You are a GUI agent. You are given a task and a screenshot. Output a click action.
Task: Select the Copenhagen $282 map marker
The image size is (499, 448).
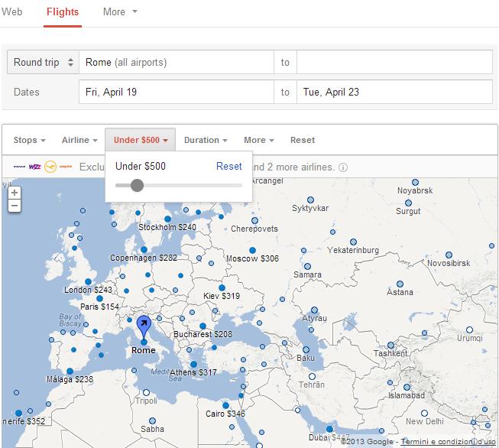click(144, 250)
